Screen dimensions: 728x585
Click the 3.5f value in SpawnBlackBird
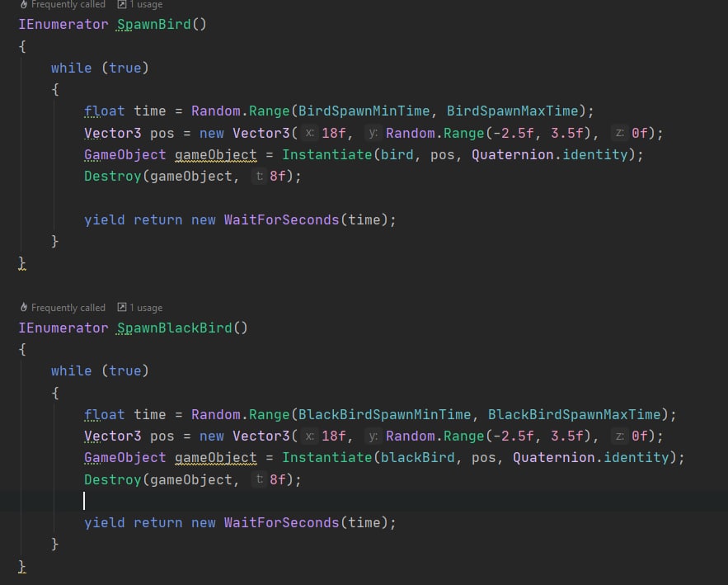pyautogui.click(x=566, y=436)
